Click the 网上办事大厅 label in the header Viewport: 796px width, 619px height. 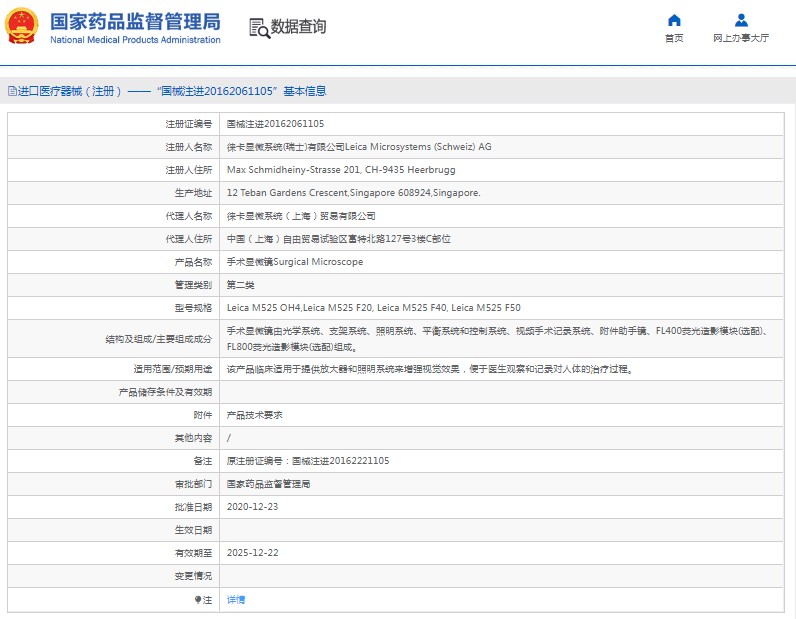pos(741,38)
